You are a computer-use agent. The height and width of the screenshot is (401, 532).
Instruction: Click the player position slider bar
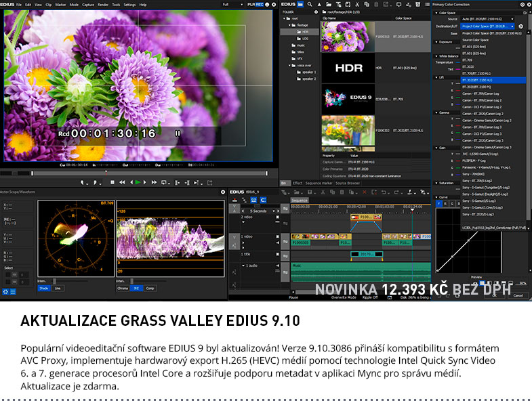point(149,173)
